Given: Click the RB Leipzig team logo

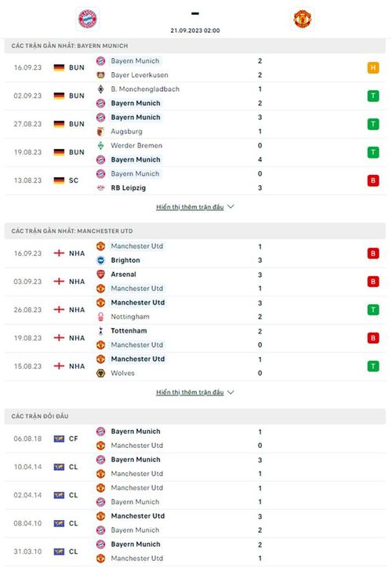Looking at the screenshot, I should [100, 188].
